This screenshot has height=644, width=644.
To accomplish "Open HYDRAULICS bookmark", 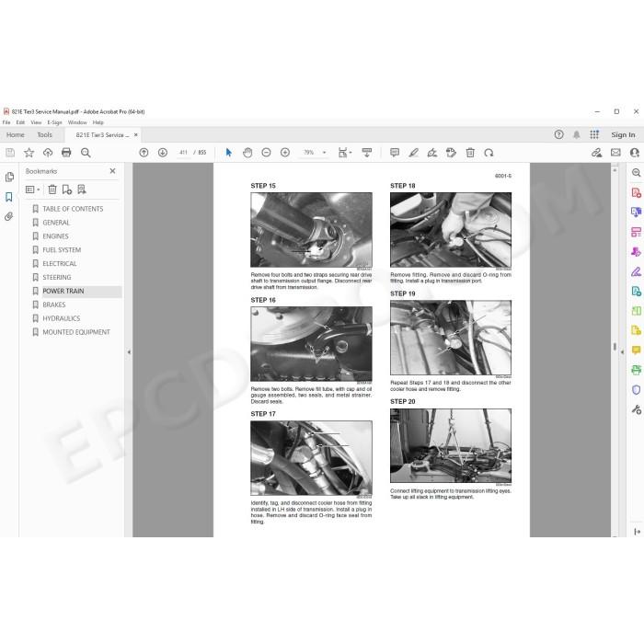I will coord(62,318).
